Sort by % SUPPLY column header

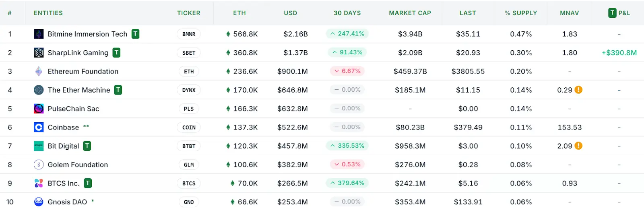[521, 13]
